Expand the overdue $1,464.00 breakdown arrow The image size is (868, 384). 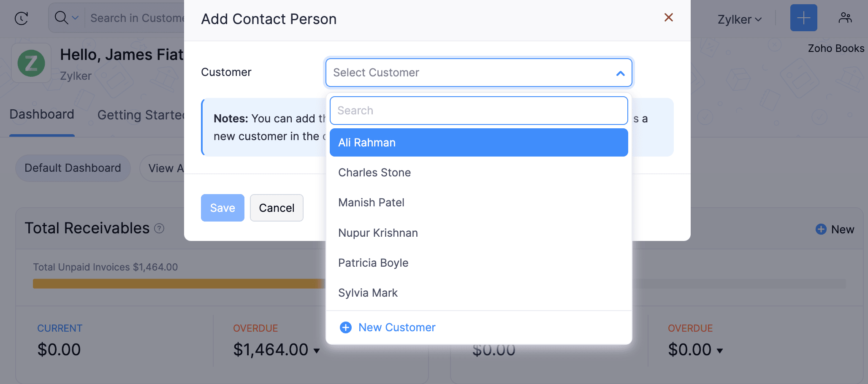point(316,350)
